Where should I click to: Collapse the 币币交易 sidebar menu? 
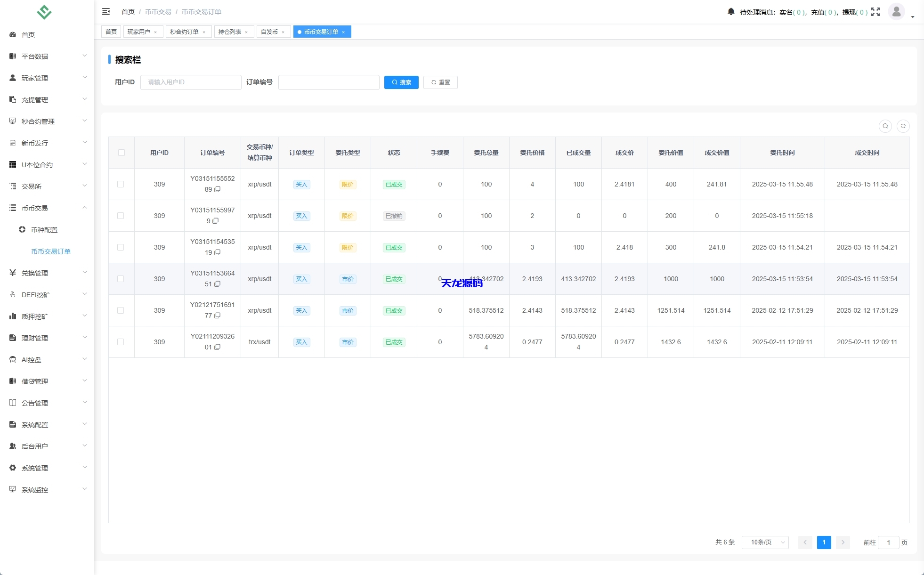(x=47, y=208)
